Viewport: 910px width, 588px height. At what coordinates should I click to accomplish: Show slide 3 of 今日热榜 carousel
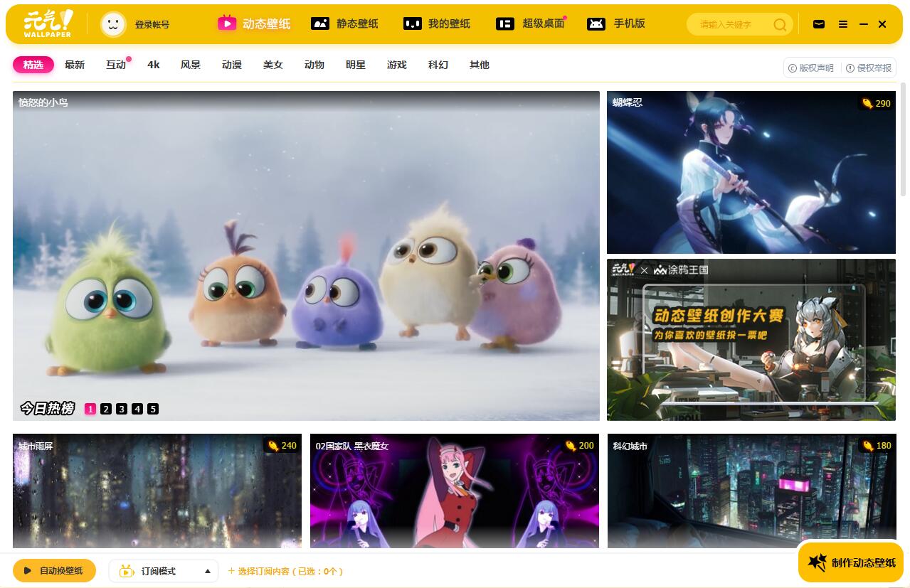(x=122, y=409)
